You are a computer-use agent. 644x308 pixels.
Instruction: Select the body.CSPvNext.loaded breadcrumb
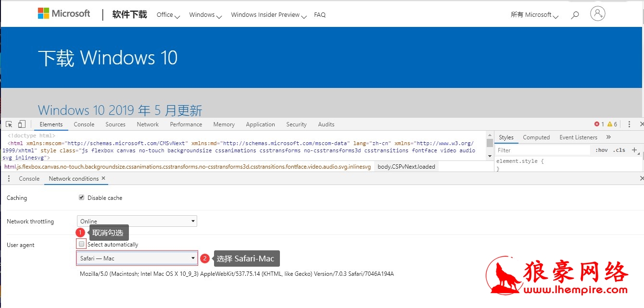406,167
